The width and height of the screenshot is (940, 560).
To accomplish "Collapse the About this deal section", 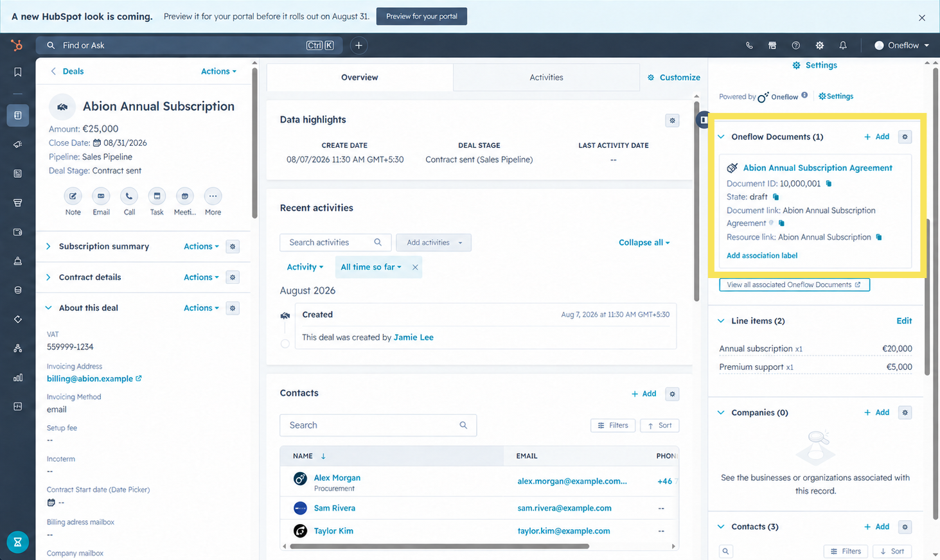I will 48,308.
